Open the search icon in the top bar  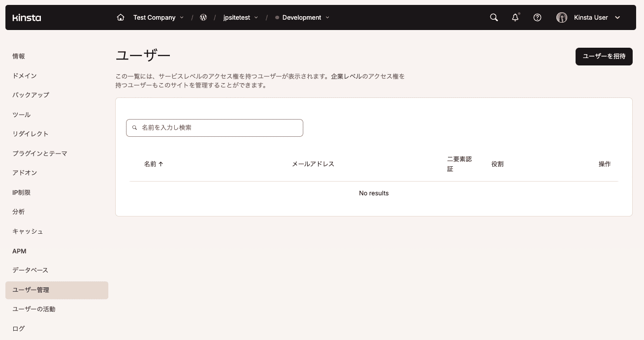(x=493, y=17)
